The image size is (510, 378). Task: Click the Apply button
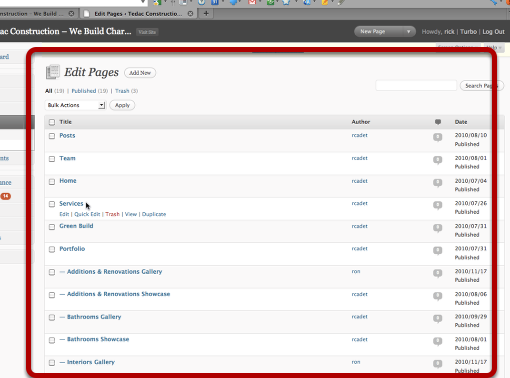tap(122, 105)
